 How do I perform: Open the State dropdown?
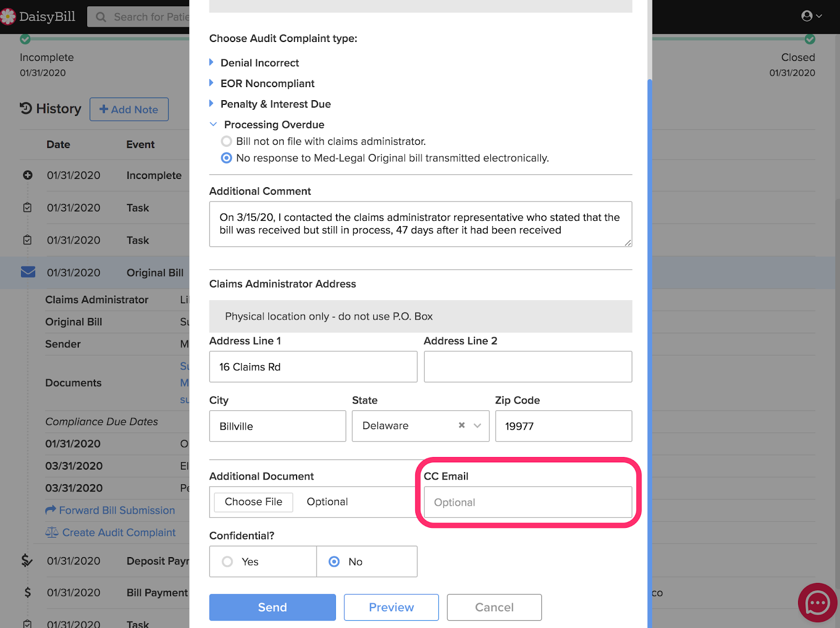tap(477, 425)
